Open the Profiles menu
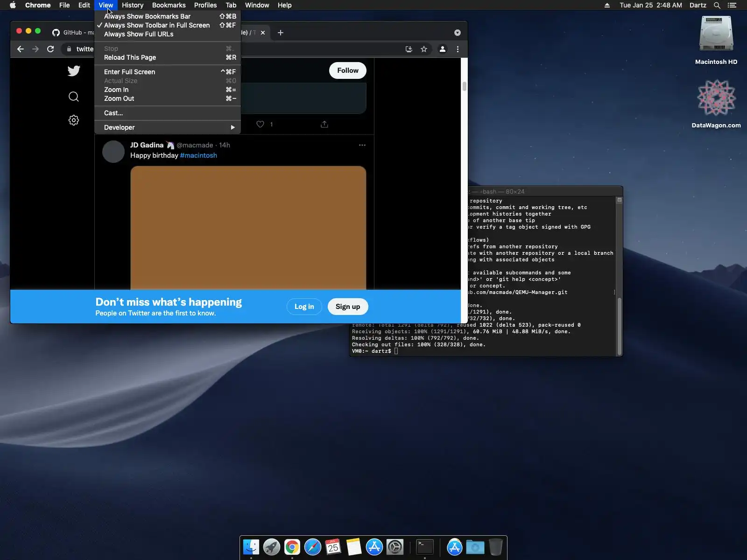 205,5
